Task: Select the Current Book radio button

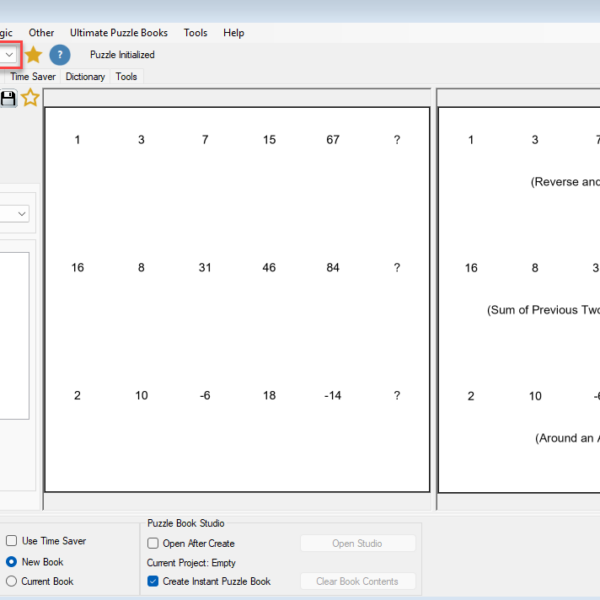Action: (x=11, y=581)
